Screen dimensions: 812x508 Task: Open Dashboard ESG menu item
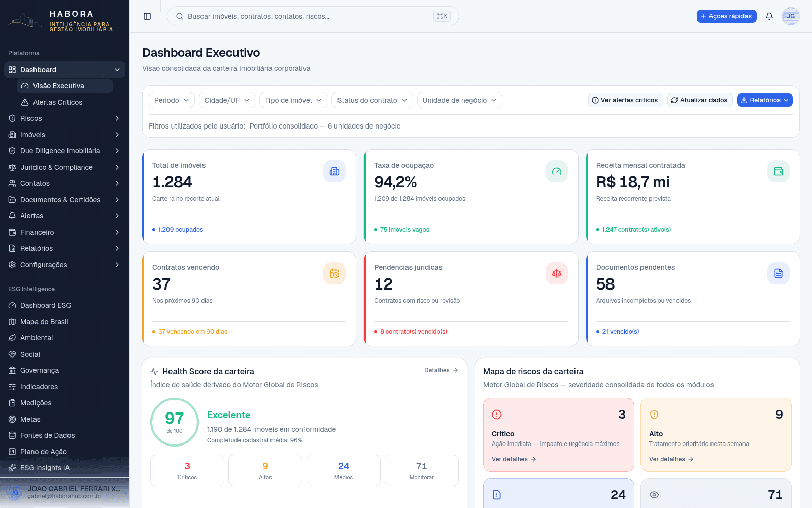click(64, 305)
